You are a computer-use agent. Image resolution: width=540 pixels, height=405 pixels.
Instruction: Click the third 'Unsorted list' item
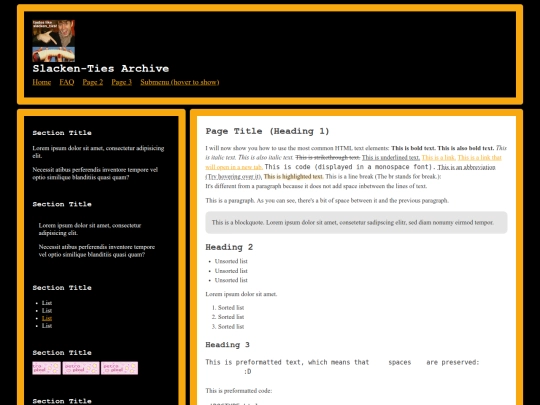point(231,280)
